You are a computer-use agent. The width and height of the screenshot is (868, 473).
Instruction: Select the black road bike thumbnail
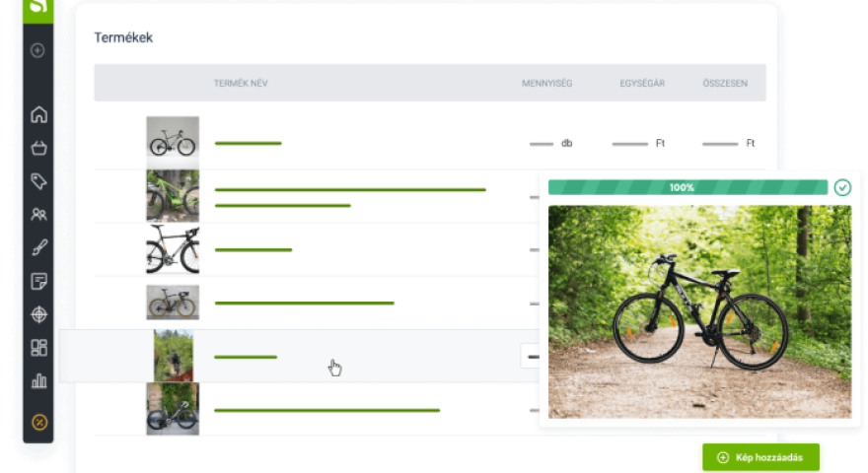(173, 249)
